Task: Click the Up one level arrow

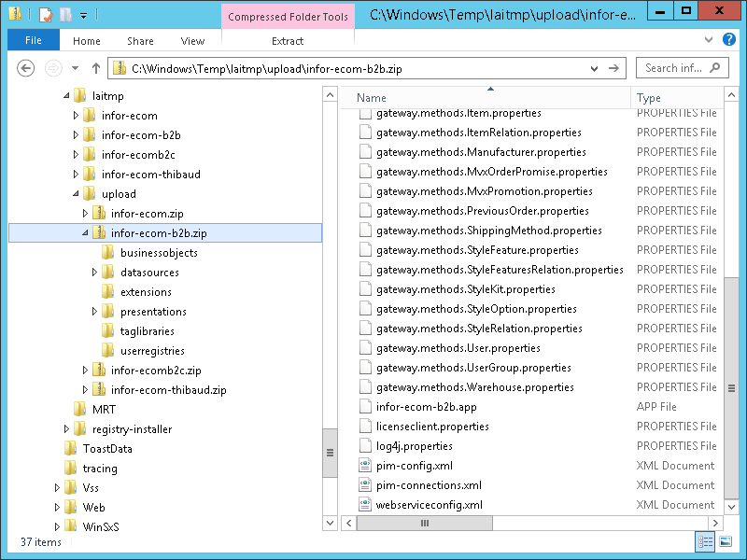Action: click(96, 68)
